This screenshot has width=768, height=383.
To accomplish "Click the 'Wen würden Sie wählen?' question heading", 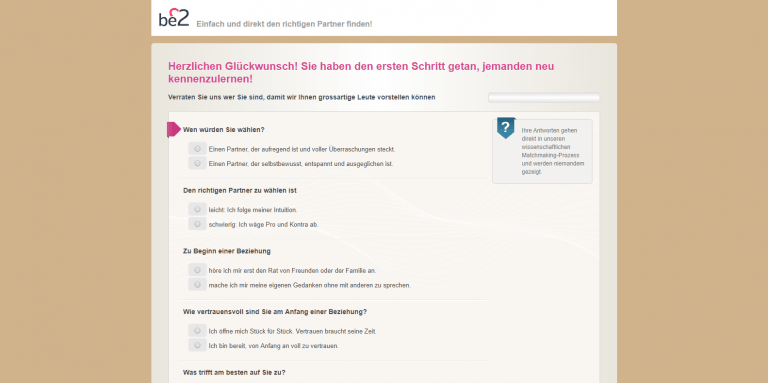I will point(224,130).
